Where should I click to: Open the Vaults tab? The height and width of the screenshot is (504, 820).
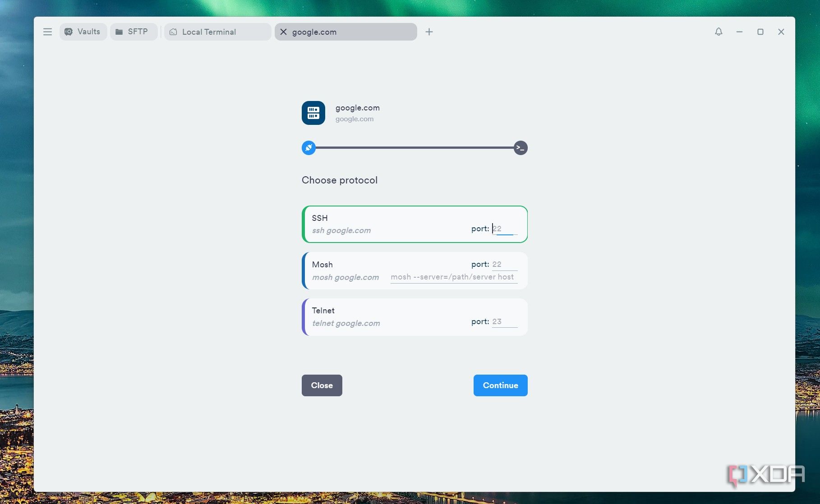83,32
